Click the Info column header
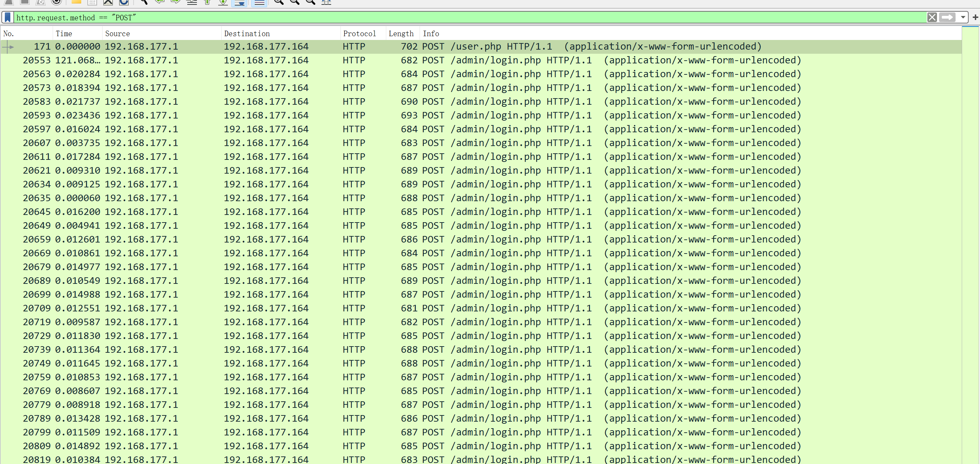The height and width of the screenshot is (464, 980). tap(431, 33)
